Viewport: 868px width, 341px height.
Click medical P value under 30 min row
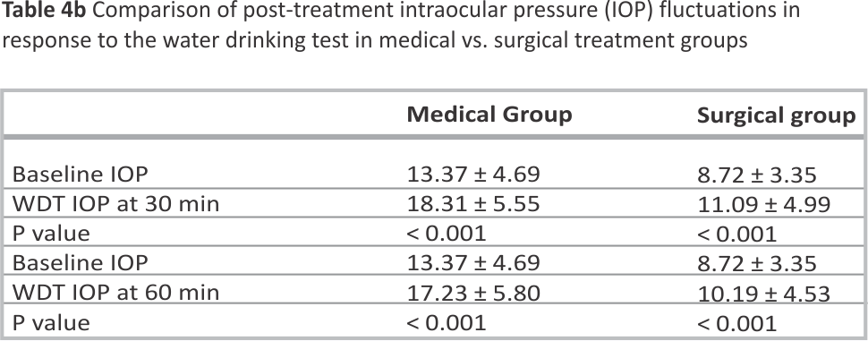tap(447, 234)
